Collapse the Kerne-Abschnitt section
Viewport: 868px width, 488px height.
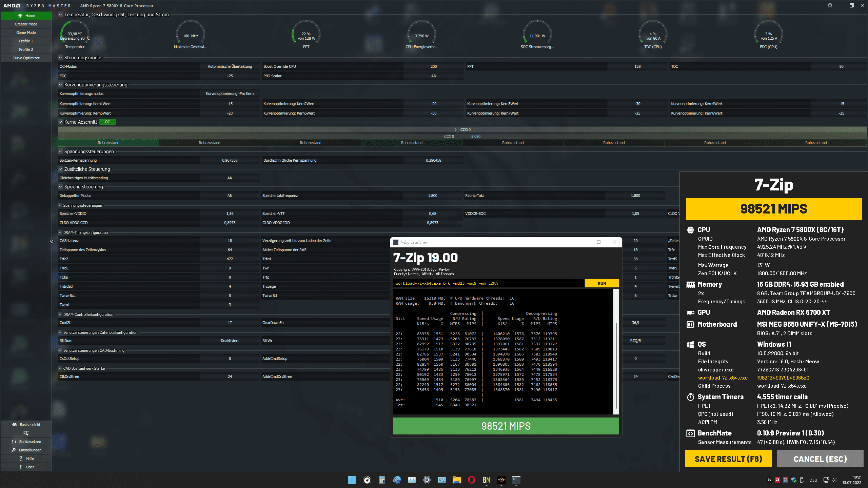pyautogui.click(x=60, y=122)
